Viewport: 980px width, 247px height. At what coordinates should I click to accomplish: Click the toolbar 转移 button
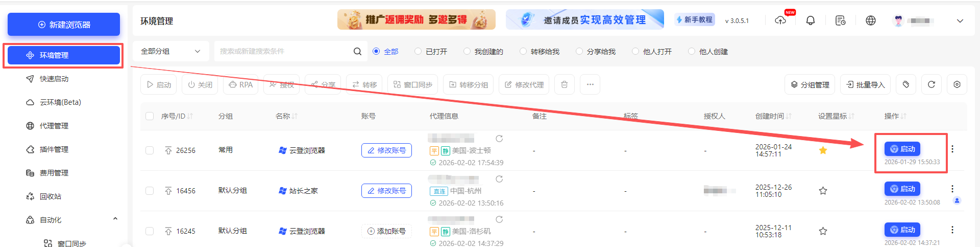[364, 84]
